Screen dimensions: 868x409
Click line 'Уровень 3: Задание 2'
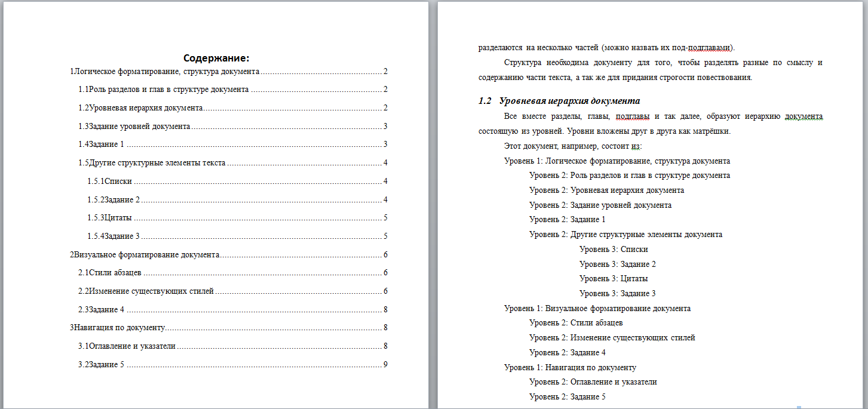[618, 264]
